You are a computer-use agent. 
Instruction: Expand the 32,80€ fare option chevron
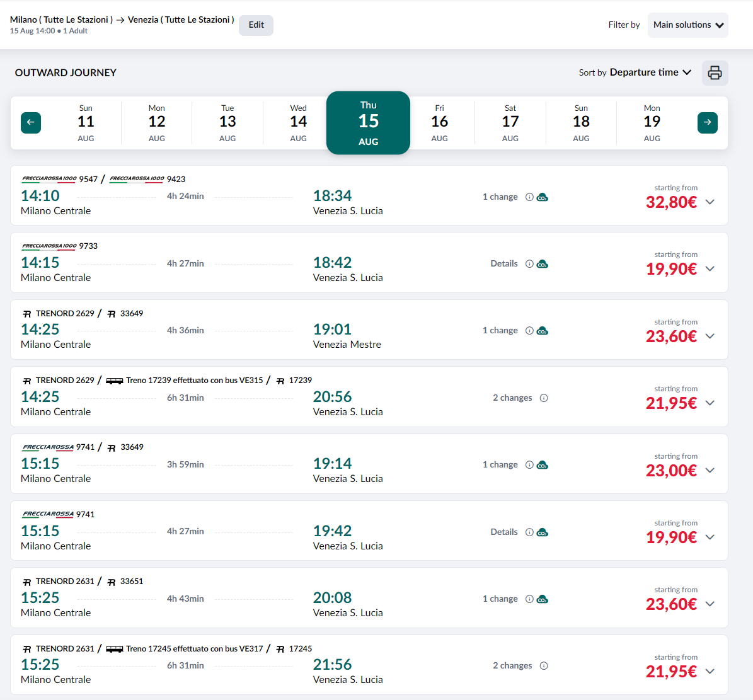pyautogui.click(x=710, y=202)
